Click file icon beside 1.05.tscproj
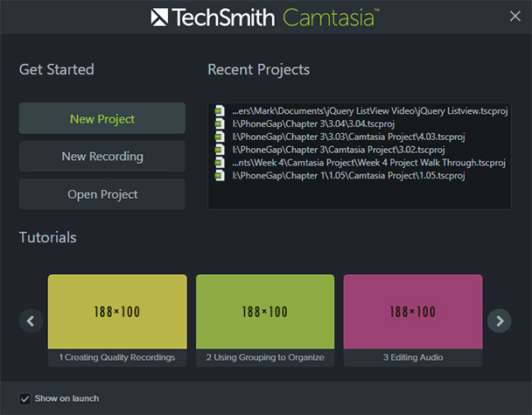Image resolution: width=532 pixels, height=415 pixels. [x=220, y=176]
